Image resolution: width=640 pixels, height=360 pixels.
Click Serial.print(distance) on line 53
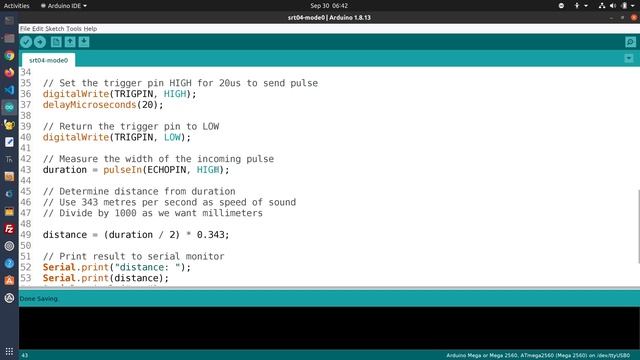pyautogui.click(x=106, y=278)
